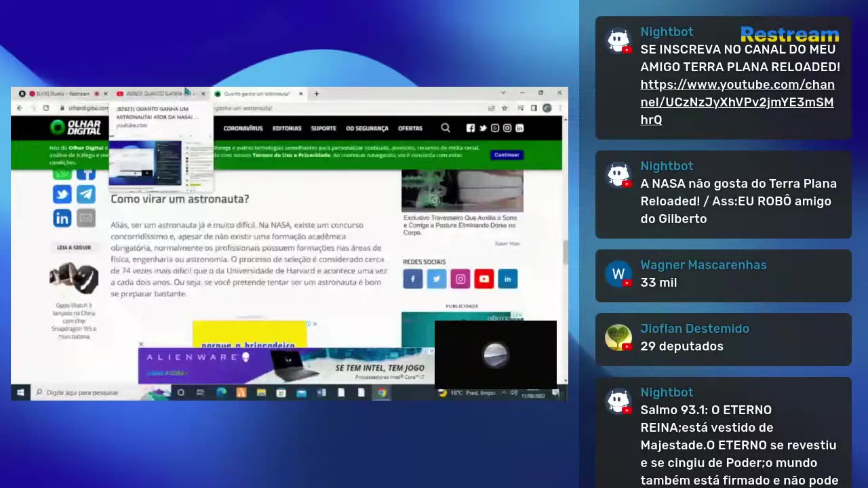
Task: Click Instagram button under Redes Sociais
Action: tap(460, 279)
